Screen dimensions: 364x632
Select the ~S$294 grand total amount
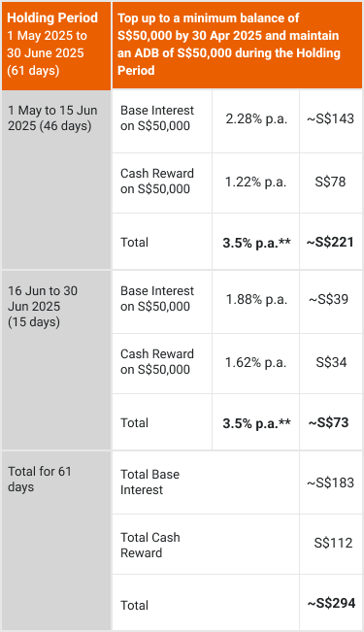pos(331,604)
